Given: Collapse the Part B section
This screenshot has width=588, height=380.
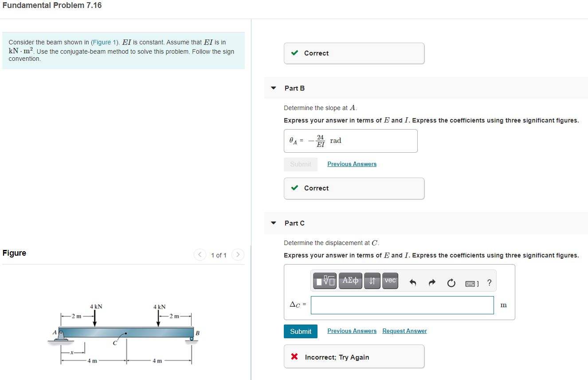Looking at the screenshot, I should pos(273,88).
